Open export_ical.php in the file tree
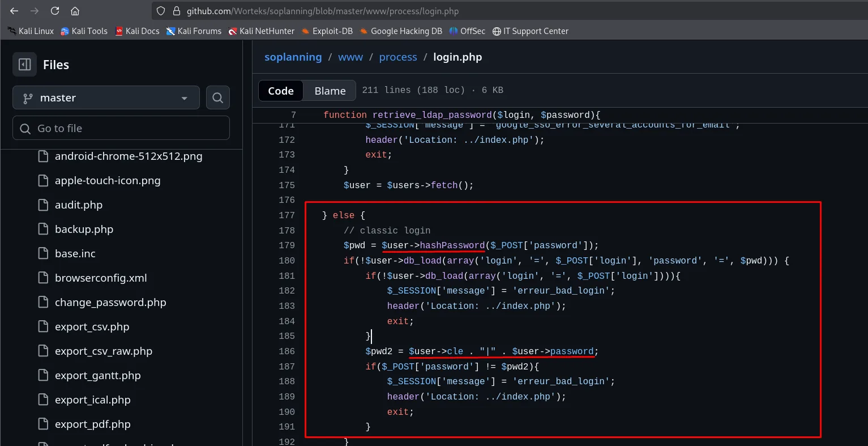Viewport: 868px width, 446px height. pos(92,400)
